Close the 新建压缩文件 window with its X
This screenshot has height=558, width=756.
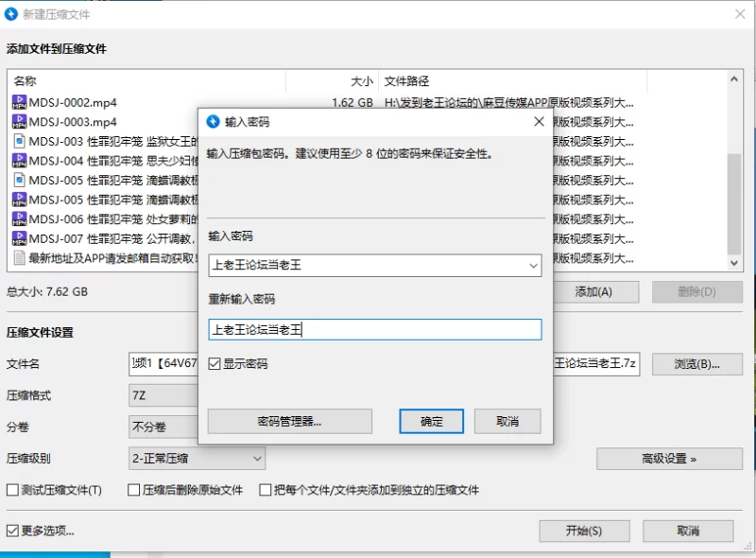740,14
